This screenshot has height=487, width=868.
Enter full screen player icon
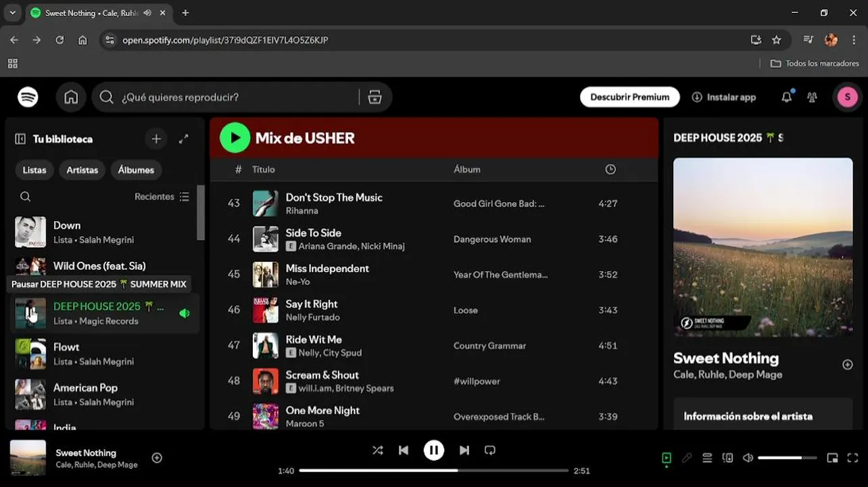pyautogui.click(x=852, y=458)
